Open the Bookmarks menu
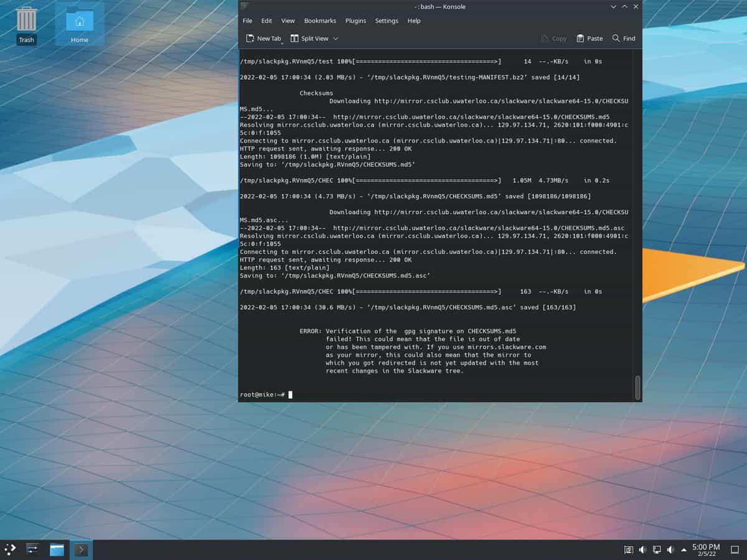The image size is (747, 560). tap(320, 21)
